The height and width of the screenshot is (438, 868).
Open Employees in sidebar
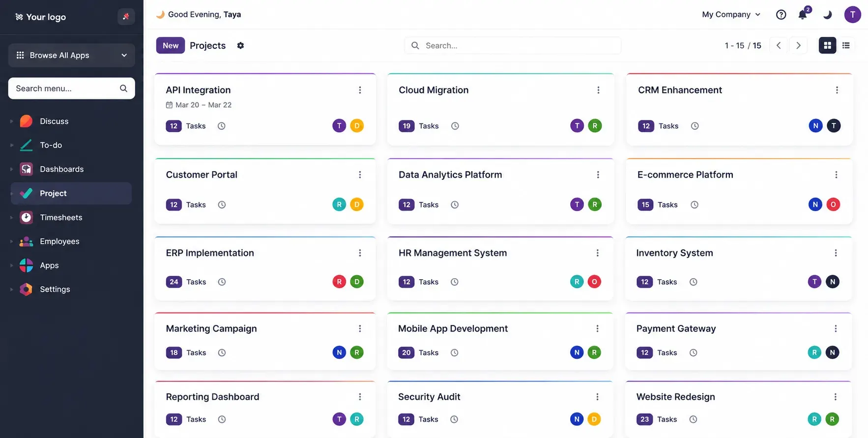point(59,241)
